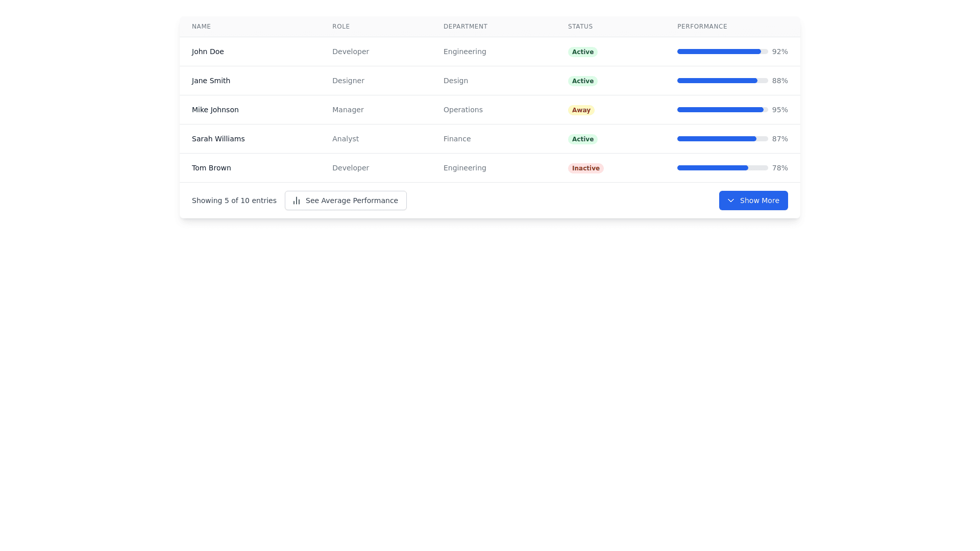Viewport: 980px width, 551px height.
Task: Click John Doe's Active status badge
Action: coord(582,52)
